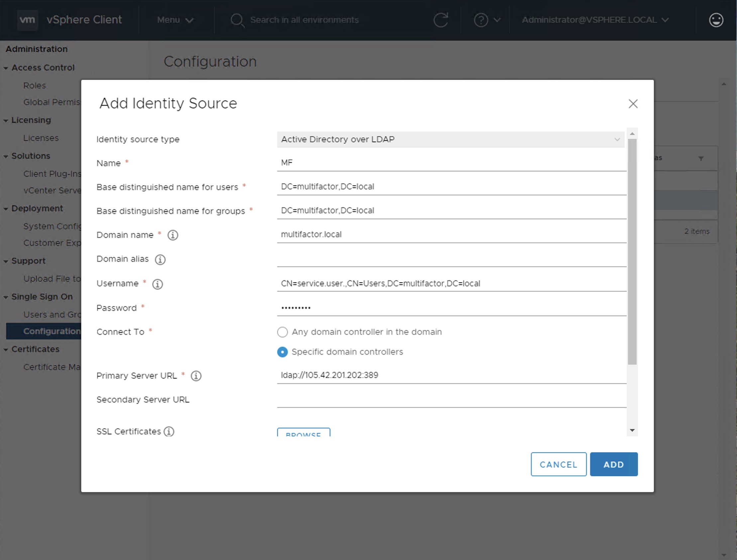Image resolution: width=737 pixels, height=560 pixels.
Task: Select specific domain controllers option
Action: (282, 352)
